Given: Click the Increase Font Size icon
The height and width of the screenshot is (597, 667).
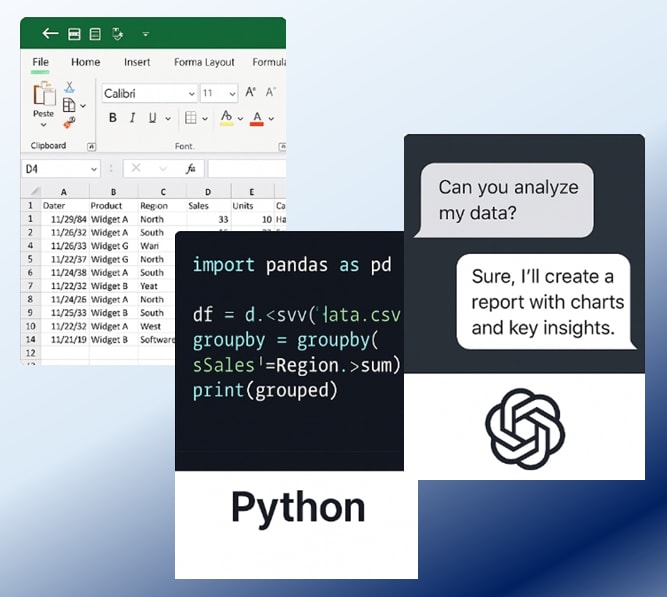Looking at the screenshot, I should pyautogui.click(x=251, y=92).
